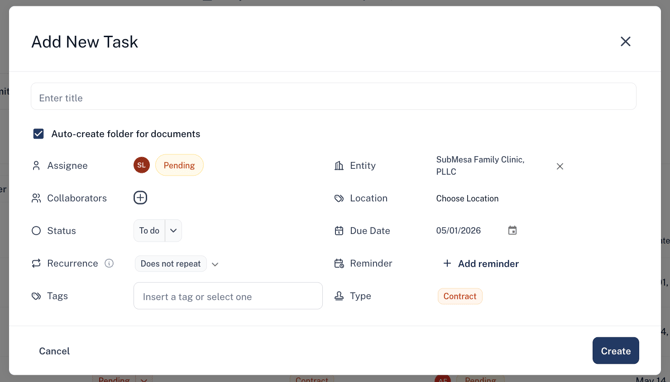Remove the SubMesa Family Clinic entity
The image size is (670, 382).
point(560,166)
